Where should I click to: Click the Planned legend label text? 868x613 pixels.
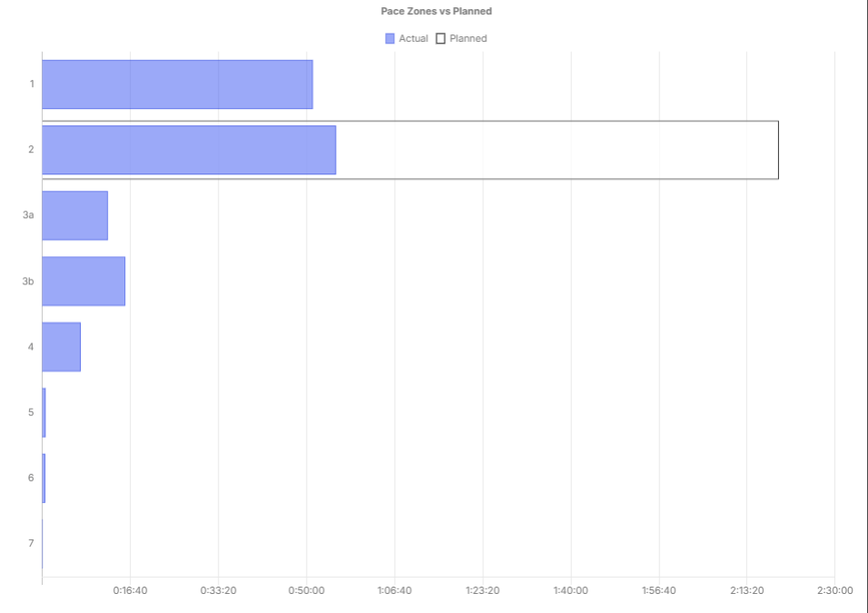[x=469, y=38]
